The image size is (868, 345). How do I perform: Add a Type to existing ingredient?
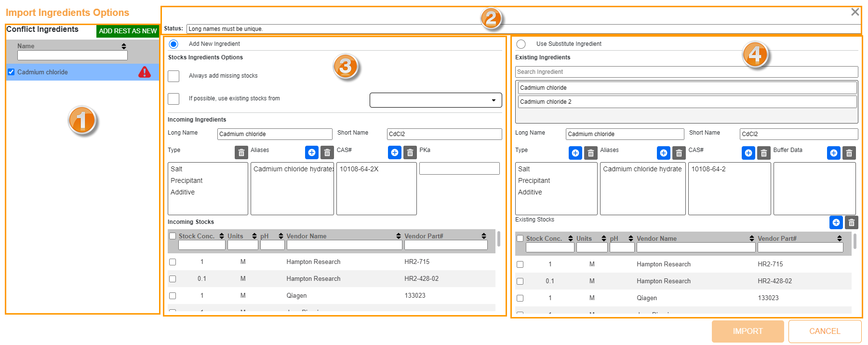575,153
